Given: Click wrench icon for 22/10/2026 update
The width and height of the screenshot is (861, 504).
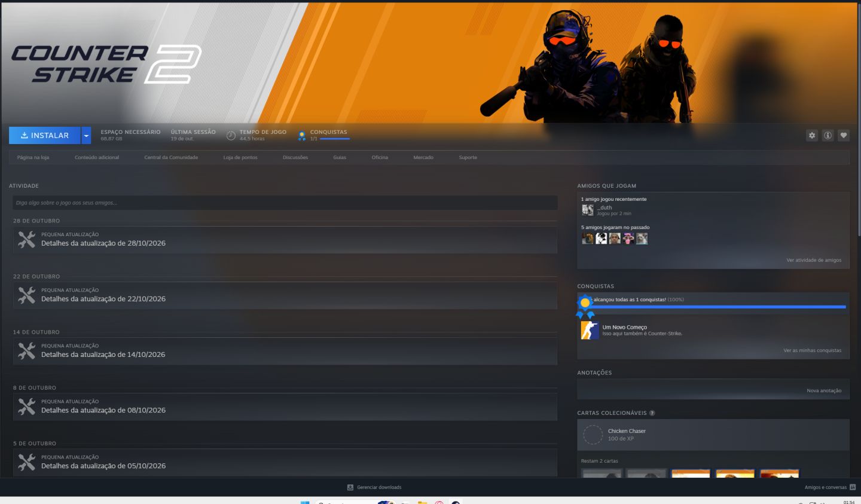Looking at the screenshot, I should [26, 295].
